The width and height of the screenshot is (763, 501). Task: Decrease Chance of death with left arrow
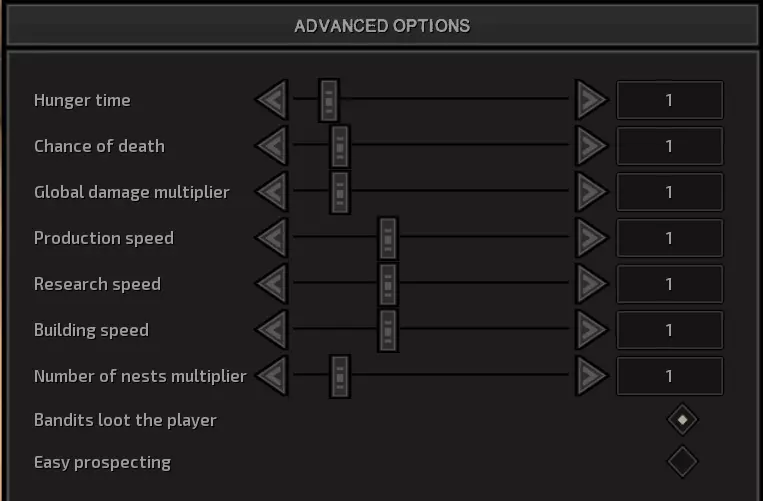point(272,146)
